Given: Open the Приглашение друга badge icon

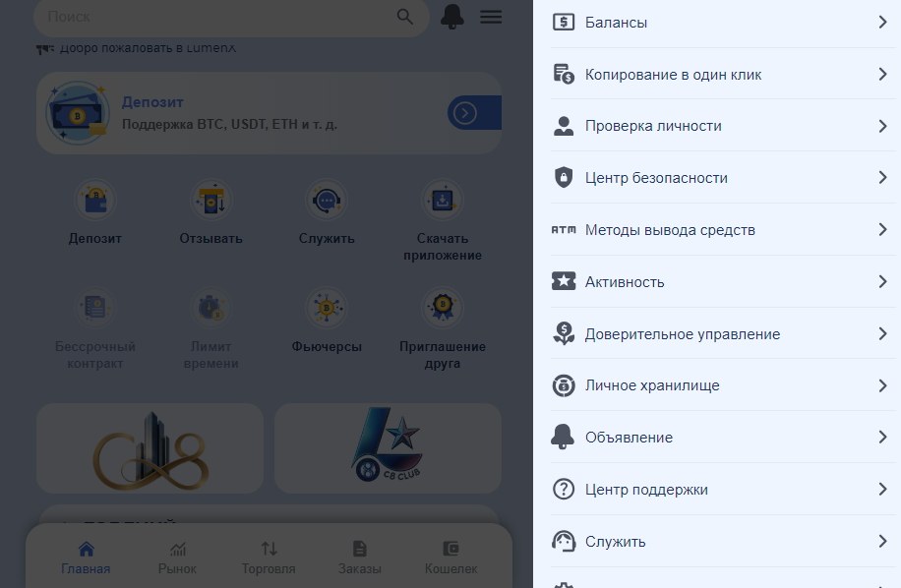Looking at the screenshot, I should (x=443, y=308).
